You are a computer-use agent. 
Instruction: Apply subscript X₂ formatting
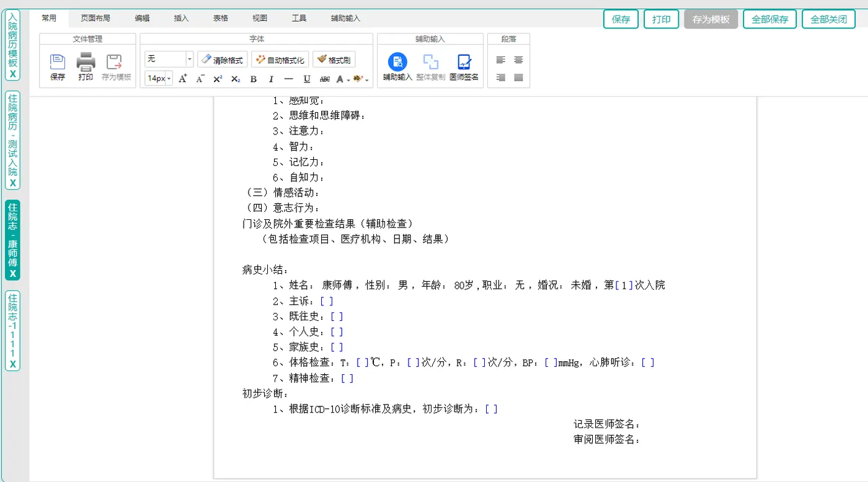236,79
